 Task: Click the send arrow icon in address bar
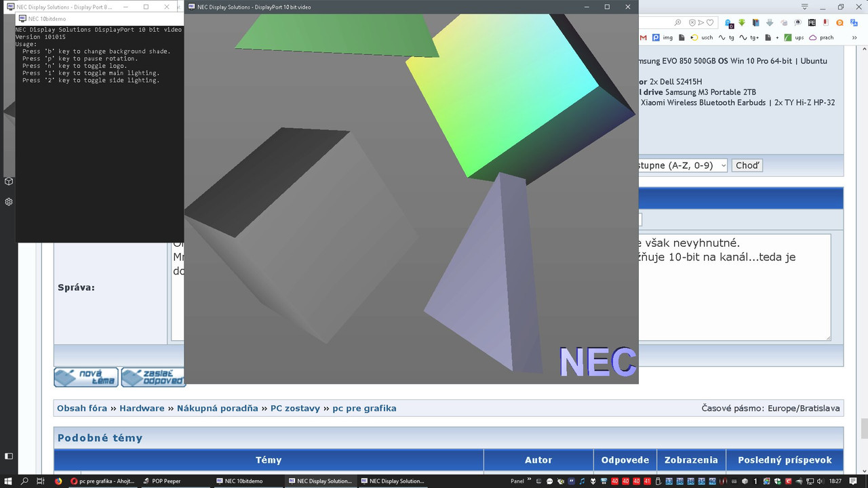[x=701, y=22]
